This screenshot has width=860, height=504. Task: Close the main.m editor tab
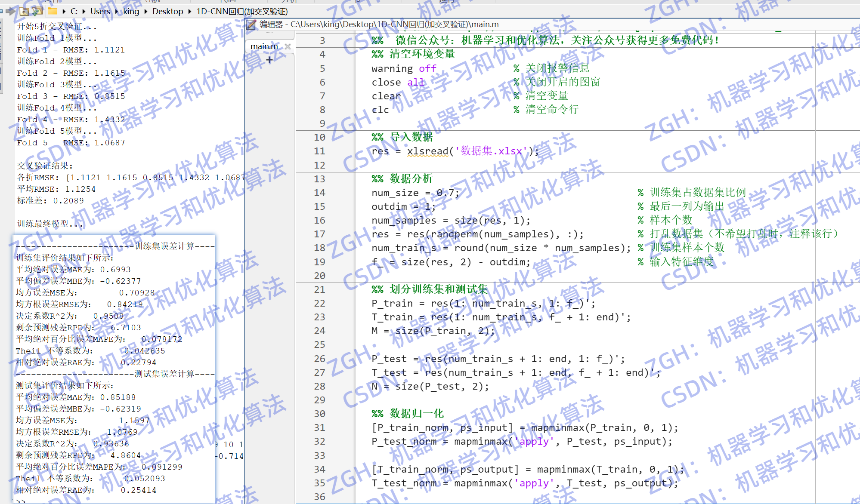[288, 46]
